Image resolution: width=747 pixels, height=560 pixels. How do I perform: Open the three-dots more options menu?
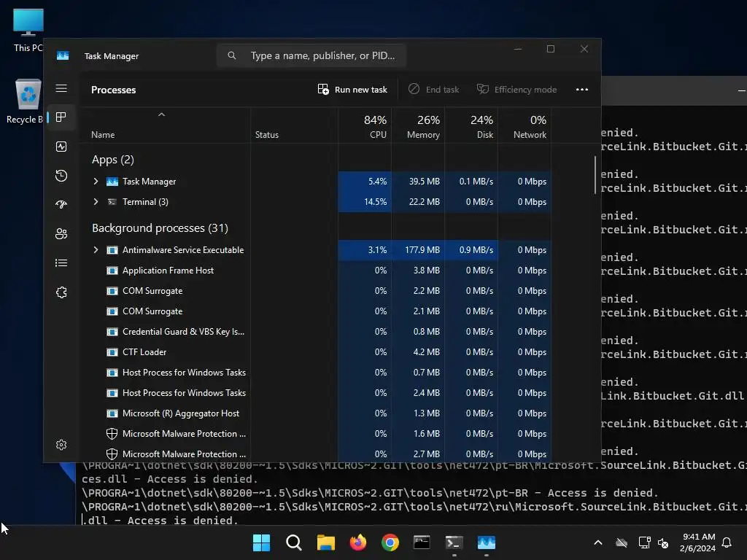[581, 90]
